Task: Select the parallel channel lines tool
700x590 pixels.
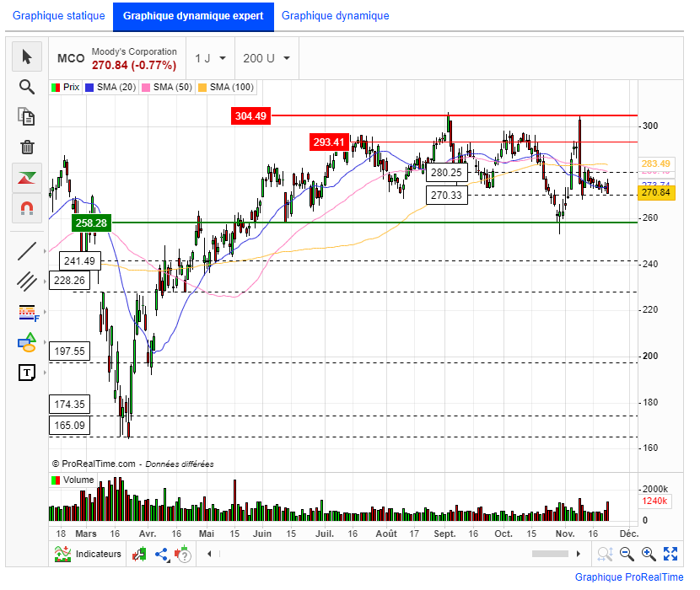Action: (x=27, y=282)
